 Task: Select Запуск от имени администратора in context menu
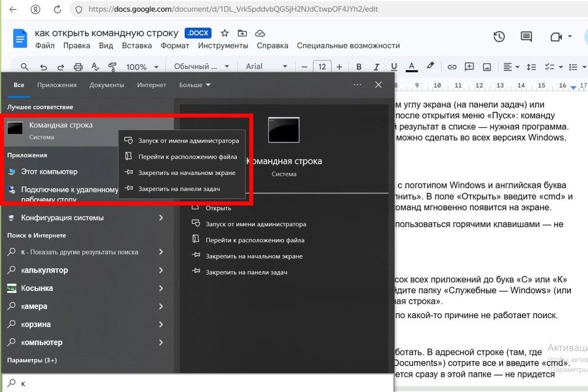(182, 140)
